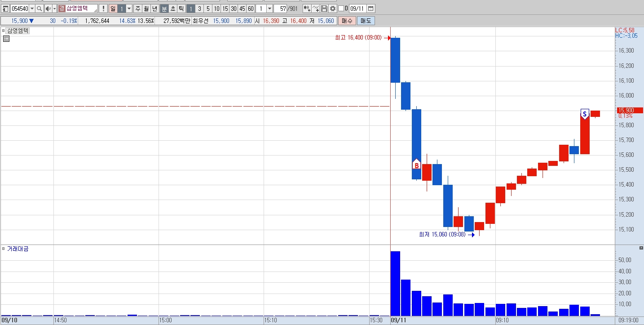The image size is (644, 325).
Task: Toggle the D checkbox beside date field
Action: point(341,9)
